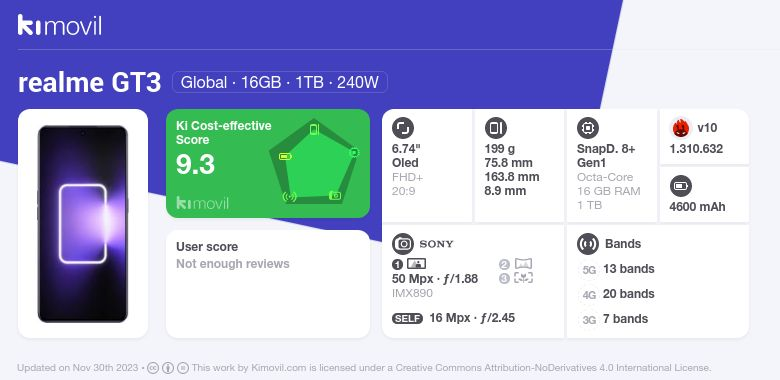Click the battery icon above 4600 mAh
Screen dimensions: 780x380
click(680, 187)
